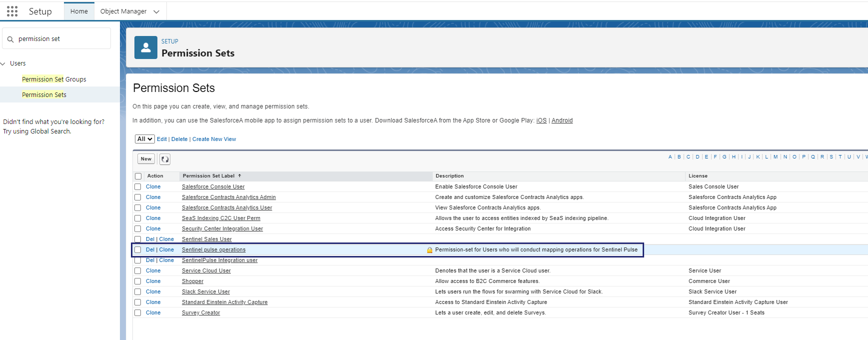Clone the Survey Creator permission set
The height and width of the screenshot is (340, 868).
153,312
